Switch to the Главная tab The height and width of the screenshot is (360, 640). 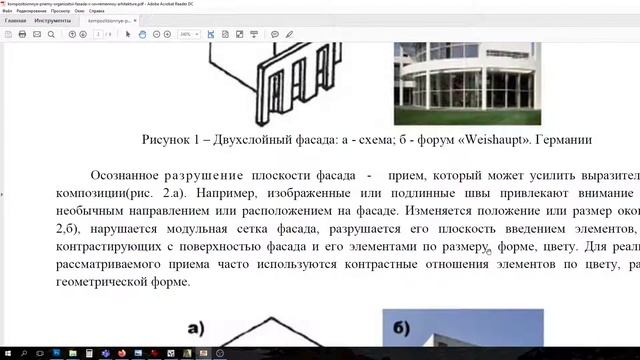pos(16,20)
